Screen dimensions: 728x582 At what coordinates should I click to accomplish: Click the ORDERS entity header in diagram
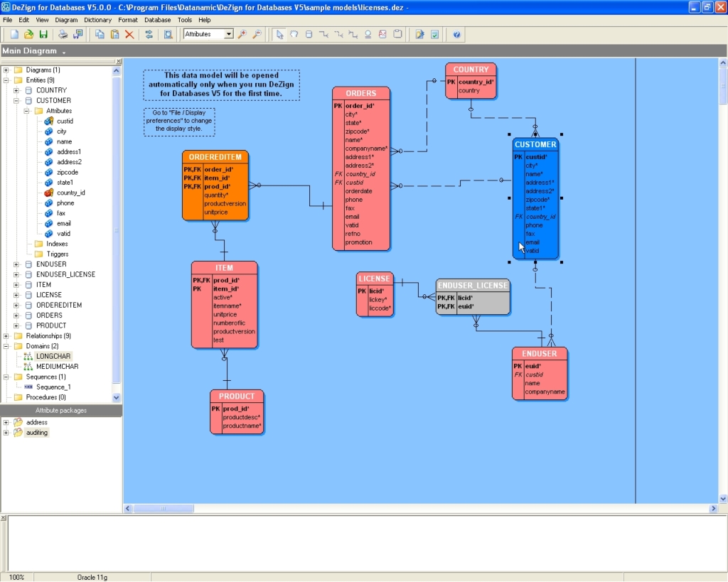pos(360,93)
